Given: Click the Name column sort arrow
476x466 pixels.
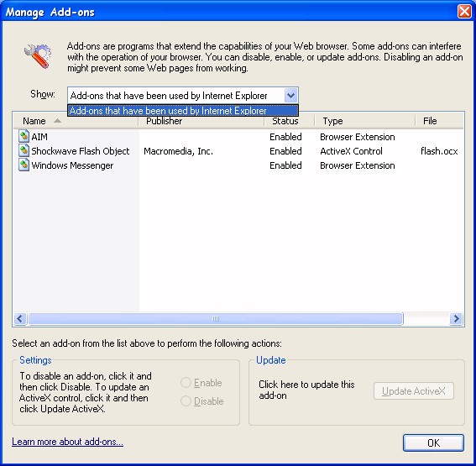Looking at the screenshot, I should pyautogui.click(x=57, y=121).
